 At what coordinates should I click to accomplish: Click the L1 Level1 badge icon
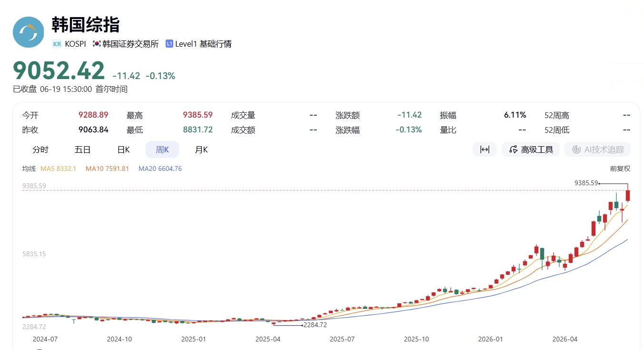(169, 44)
